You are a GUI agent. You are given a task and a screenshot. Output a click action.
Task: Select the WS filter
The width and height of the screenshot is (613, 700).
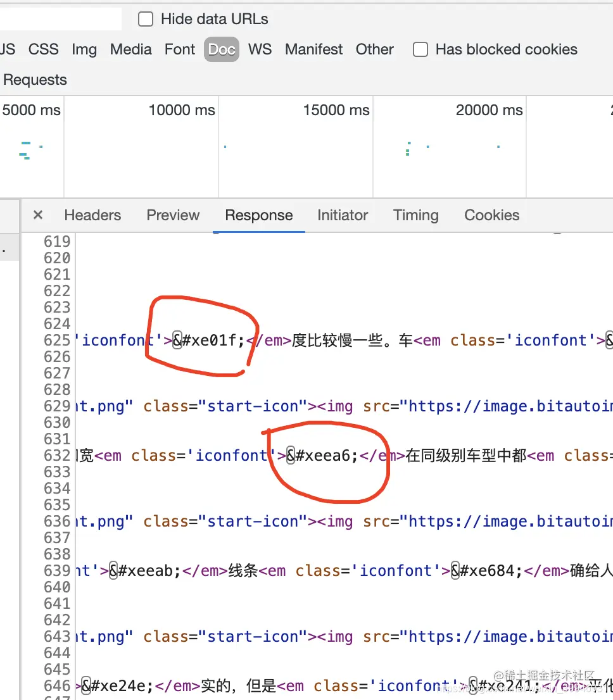(x=260, y=49)
